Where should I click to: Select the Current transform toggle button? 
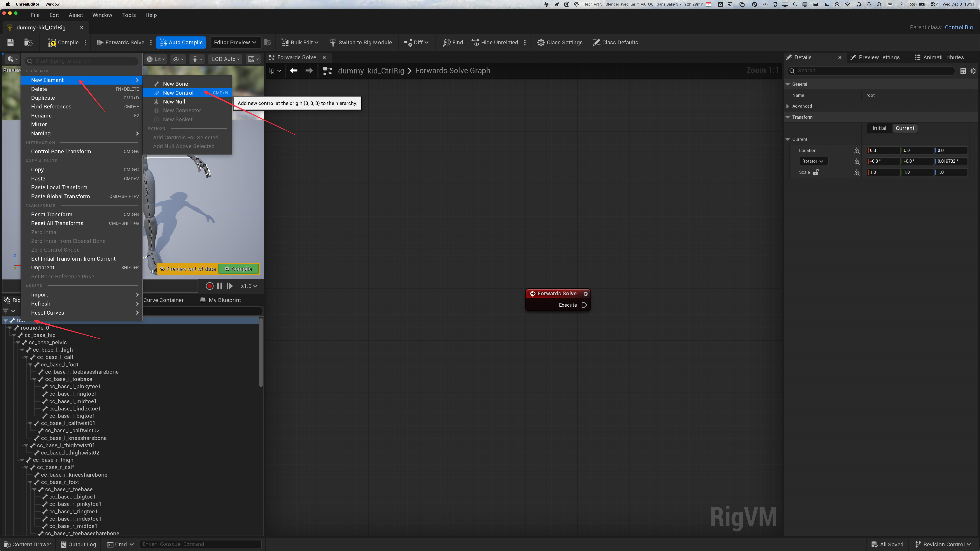[905, 128]
